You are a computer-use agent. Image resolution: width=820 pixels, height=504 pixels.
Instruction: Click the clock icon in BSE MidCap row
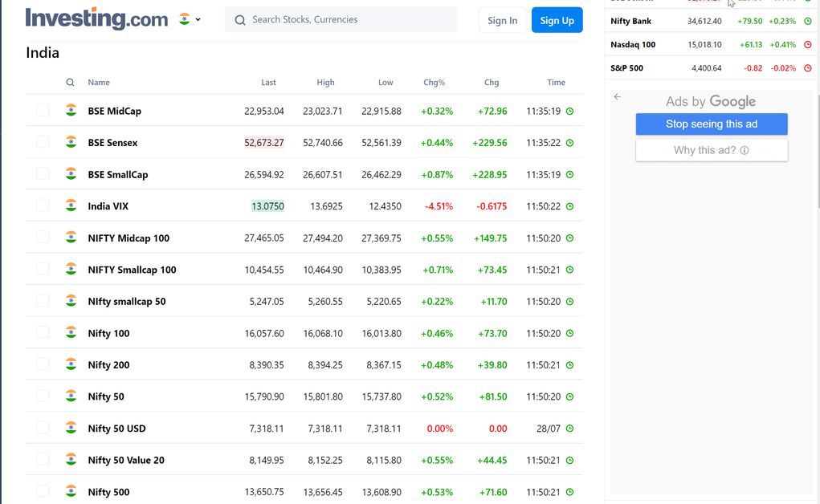click(x=569, y=112)
